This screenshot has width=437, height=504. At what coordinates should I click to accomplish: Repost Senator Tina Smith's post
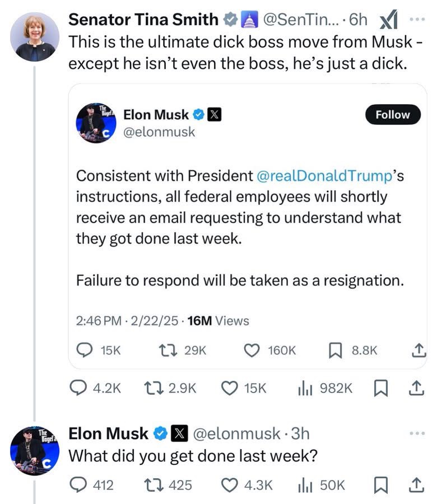pyautogui.click(x=152, y=388)
